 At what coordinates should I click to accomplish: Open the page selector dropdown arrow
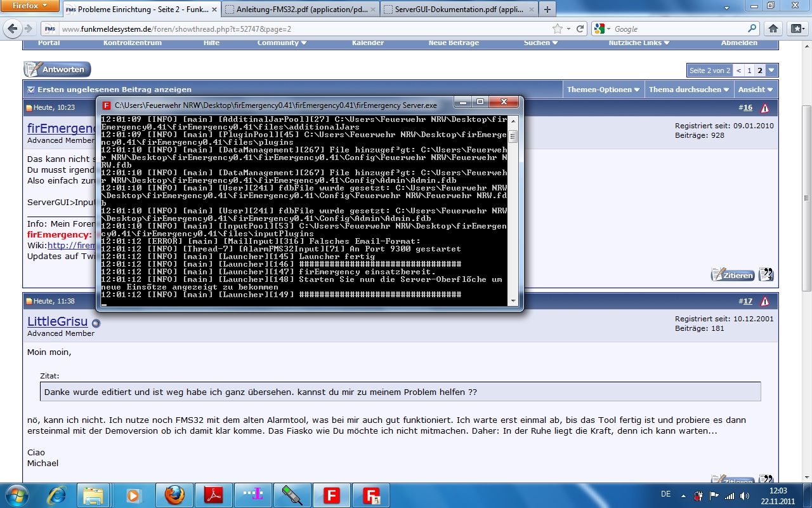[x=771, y=70]
